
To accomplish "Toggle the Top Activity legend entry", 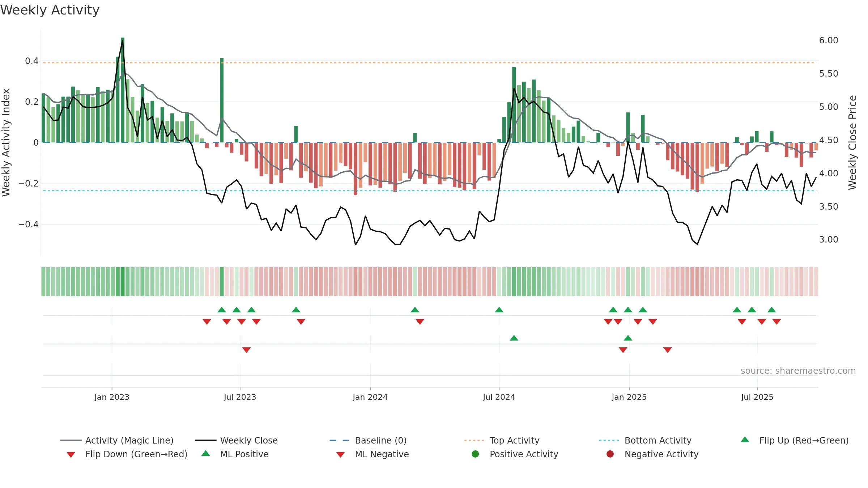I will (502, 440).
